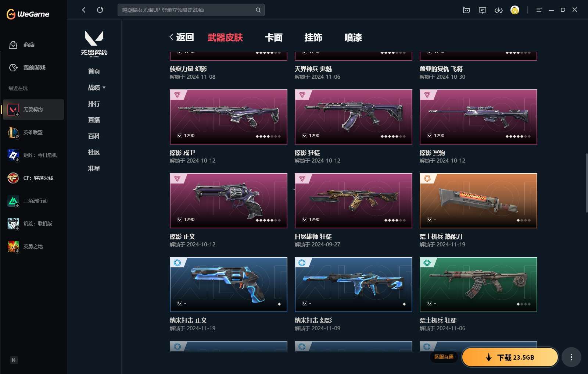The image size is (588, 374).
Task: Open the 商店 store icon in sidebar
Action: 13,45
